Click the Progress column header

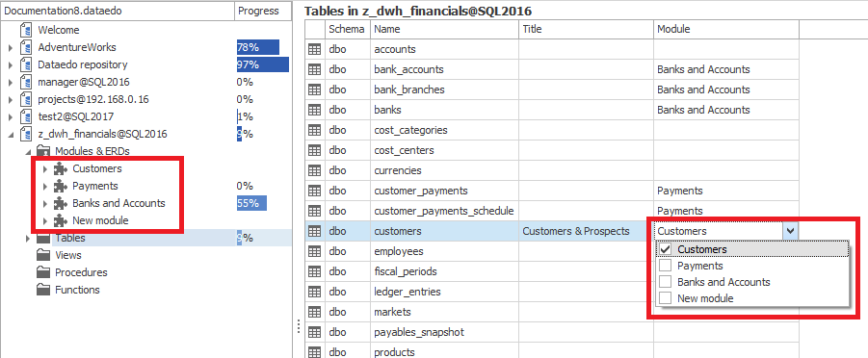click(262, 11)
